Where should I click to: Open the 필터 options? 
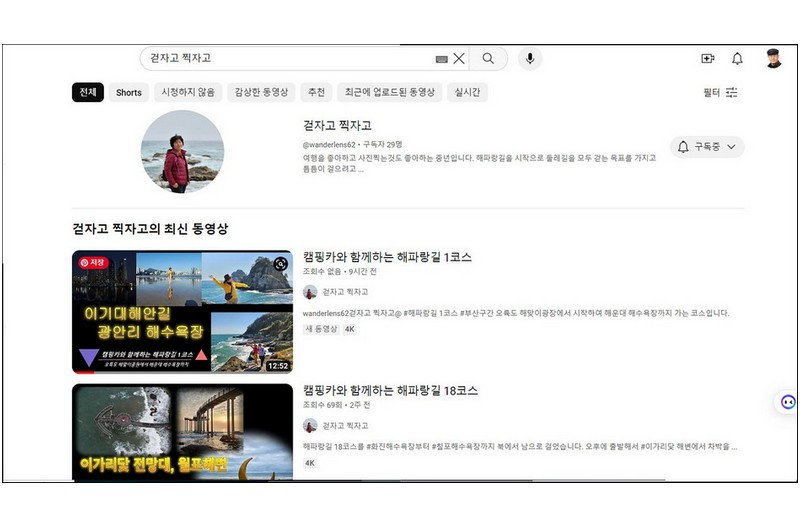[x=720, y=92]
